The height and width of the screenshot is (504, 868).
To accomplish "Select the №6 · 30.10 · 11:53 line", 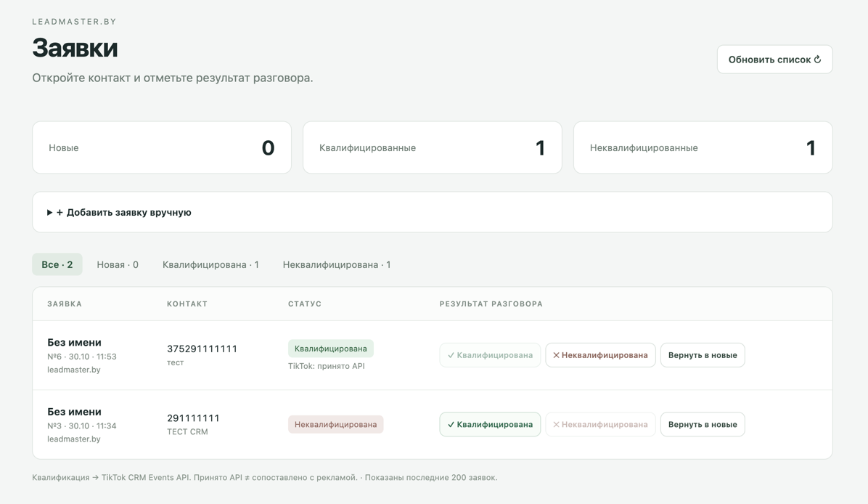I will (81, 357).
